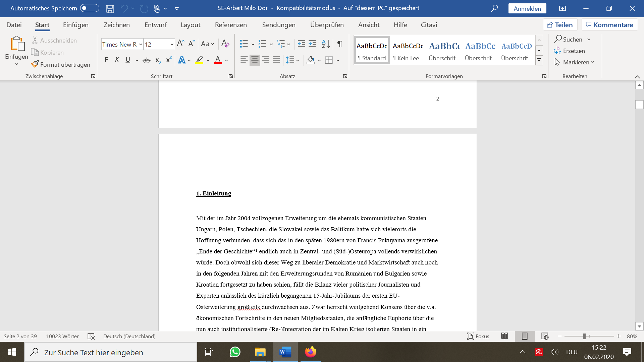
Task: Toggle bold formatting with F button
Action: click(106, 60)
